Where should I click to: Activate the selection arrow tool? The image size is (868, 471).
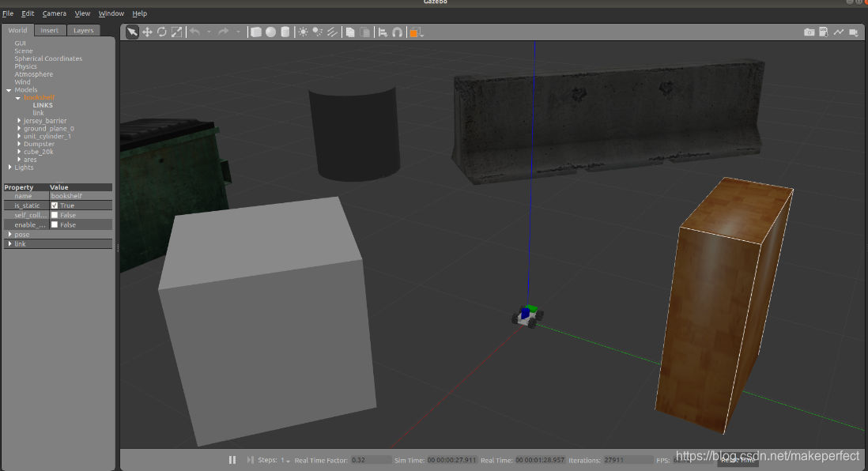click(x=132, y=32)
